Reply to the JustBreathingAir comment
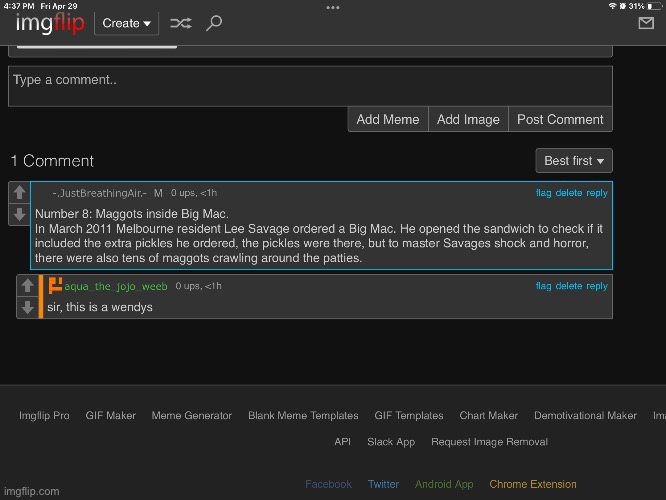666x500 pixels. pos(597,193)
